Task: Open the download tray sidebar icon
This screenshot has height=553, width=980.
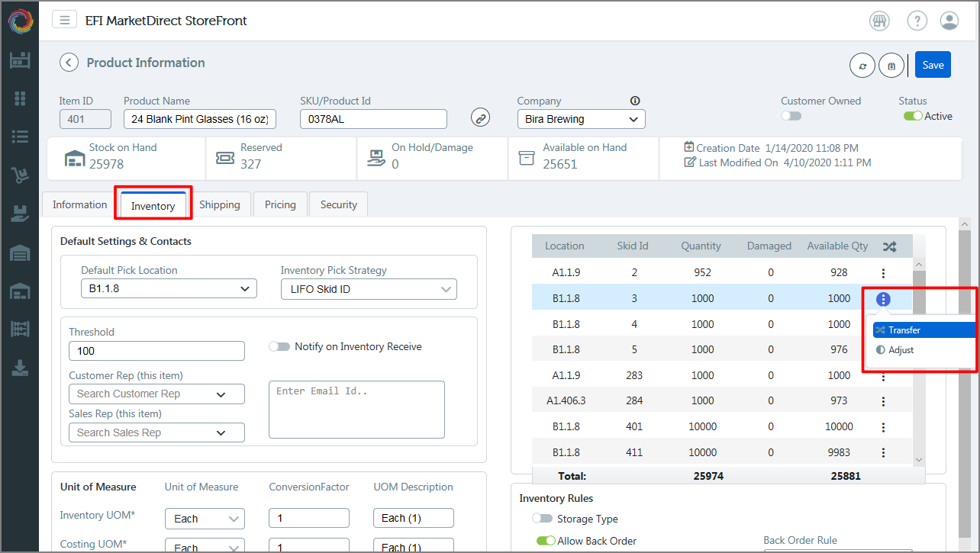Action: [20, 368]
